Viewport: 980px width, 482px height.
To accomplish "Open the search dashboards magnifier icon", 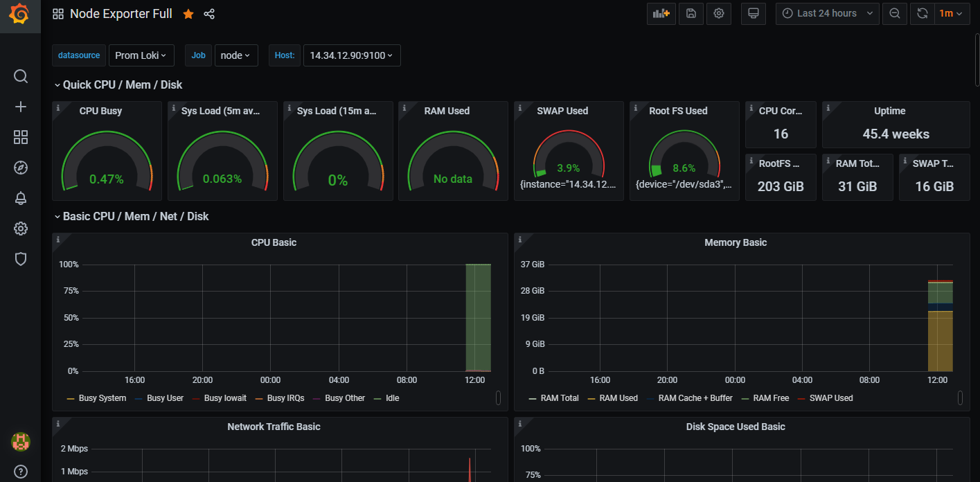I will tap(21, 76).
